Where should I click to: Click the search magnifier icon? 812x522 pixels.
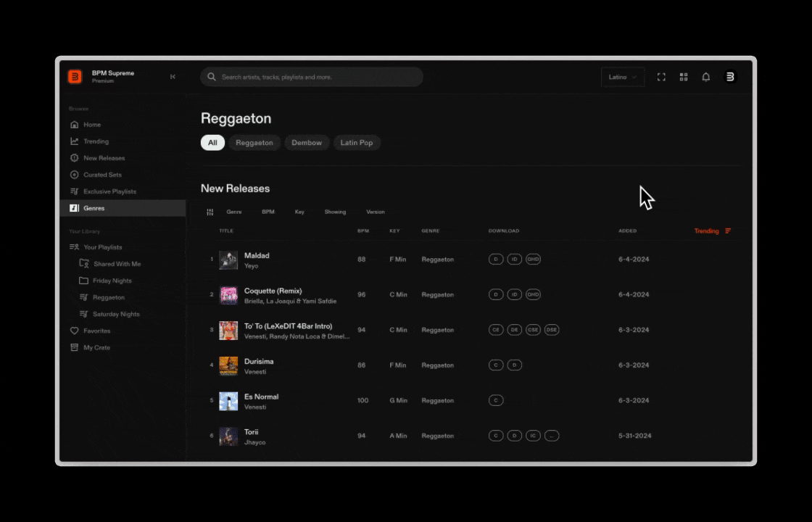click(x=211, y=77)
